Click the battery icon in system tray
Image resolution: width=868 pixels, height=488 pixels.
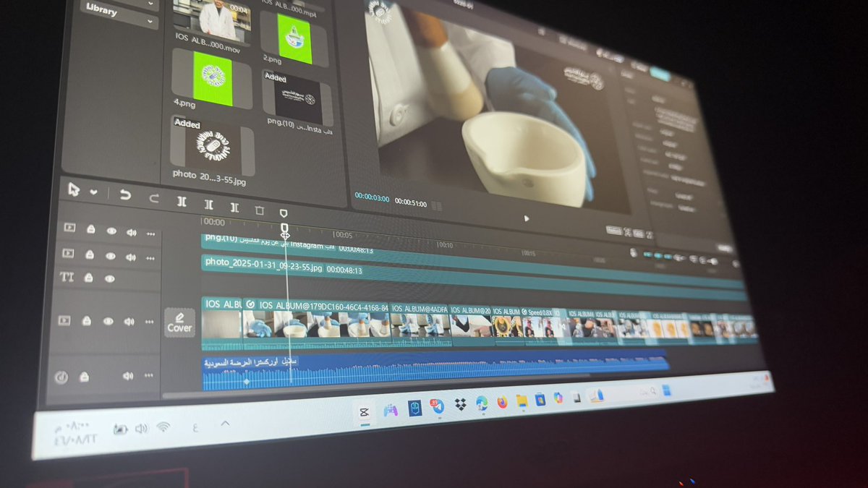click(x=120, y=430)
